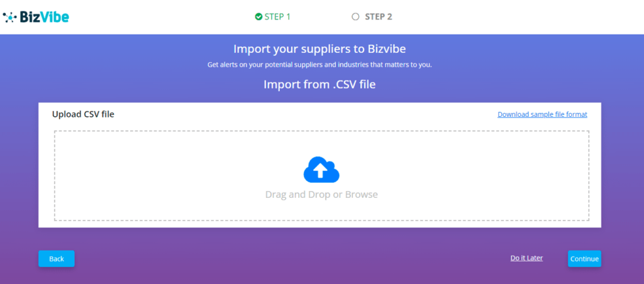Switch to the STEP 2 label
This screenshot has width=644, height=284.
point(378,17)
